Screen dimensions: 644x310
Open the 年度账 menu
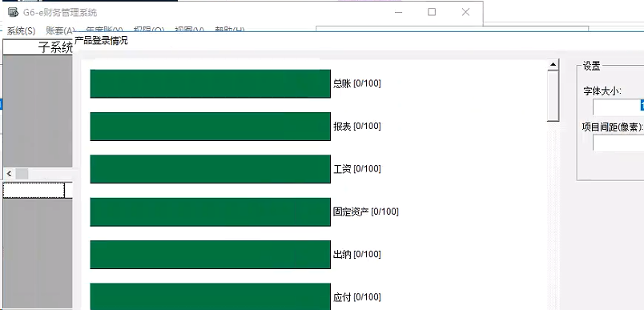[104, 30]
